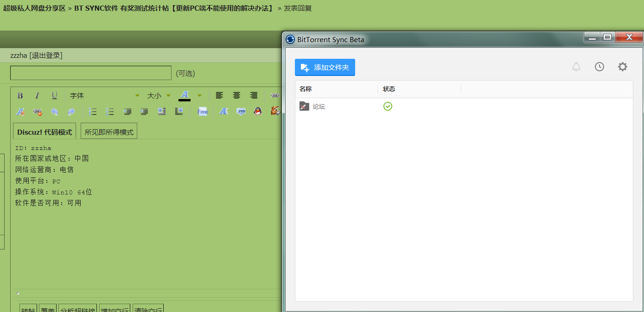Undo the last edit in the editor

[x=54, y=112]
